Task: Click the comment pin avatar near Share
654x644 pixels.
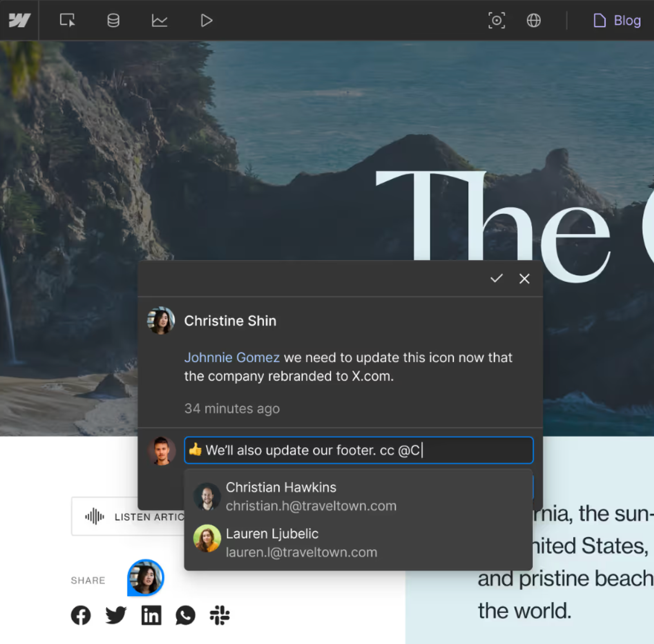Action: click(x=146, y=578)
